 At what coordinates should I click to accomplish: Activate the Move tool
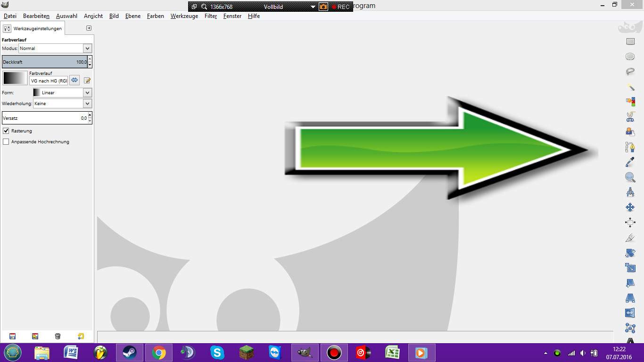coord(630,207)
